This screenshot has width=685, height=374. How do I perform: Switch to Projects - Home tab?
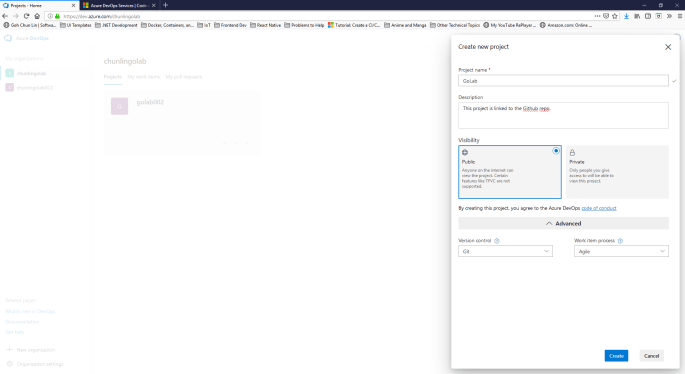tap(39, 5)
